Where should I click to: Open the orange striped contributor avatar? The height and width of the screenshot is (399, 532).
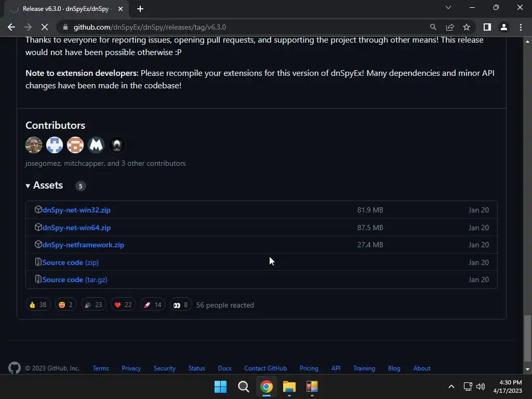[x=75, y=145]
